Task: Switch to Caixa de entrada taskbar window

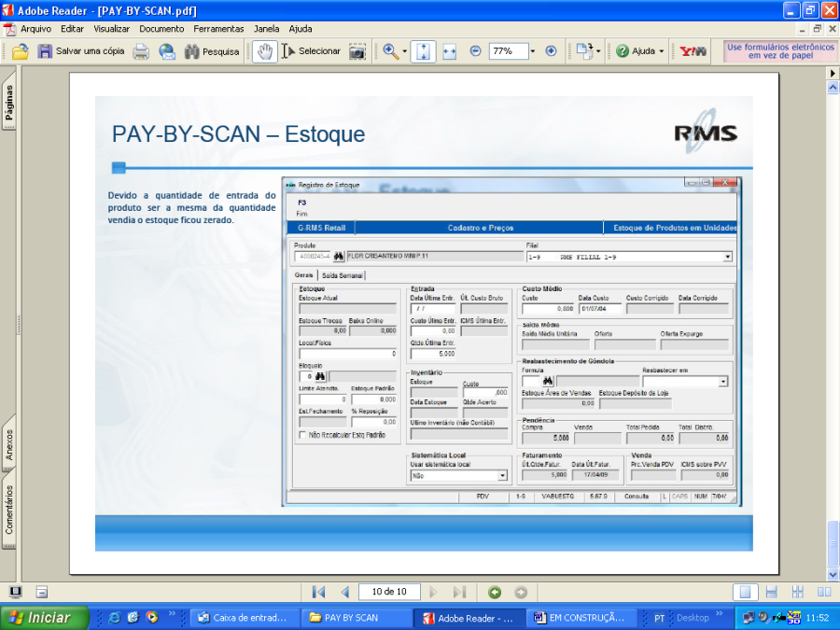Action: point(244,618)
